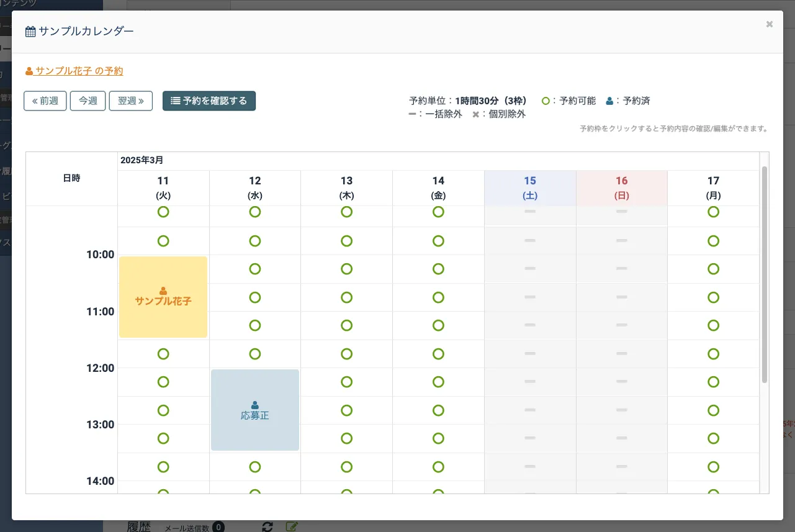Click the refresh icon beside 履歴
The width and height of the screenshot is (795, 532).
[x=267, y=526]
